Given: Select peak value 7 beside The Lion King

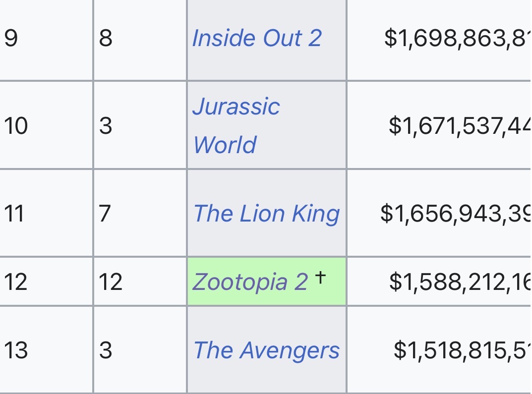Looking at the screenshot, I should click(105, 214).
